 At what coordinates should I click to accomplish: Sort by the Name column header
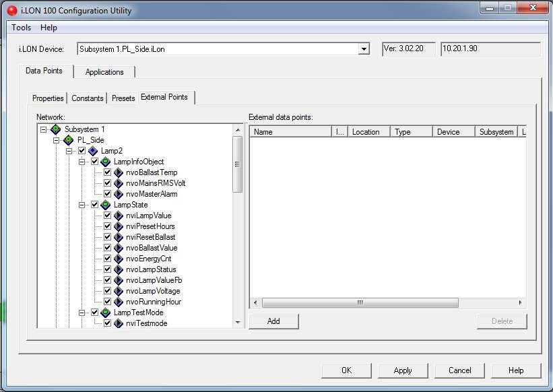tap(291, 132)
